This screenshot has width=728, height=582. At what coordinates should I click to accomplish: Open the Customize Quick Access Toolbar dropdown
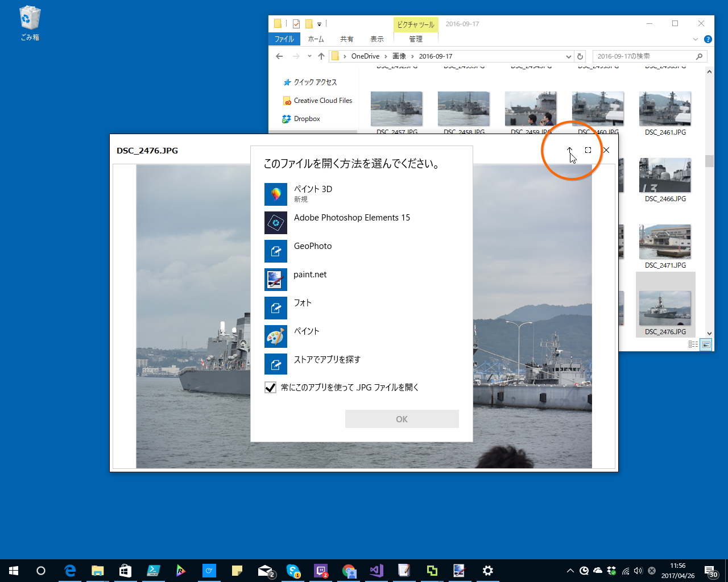click(319, 24)
